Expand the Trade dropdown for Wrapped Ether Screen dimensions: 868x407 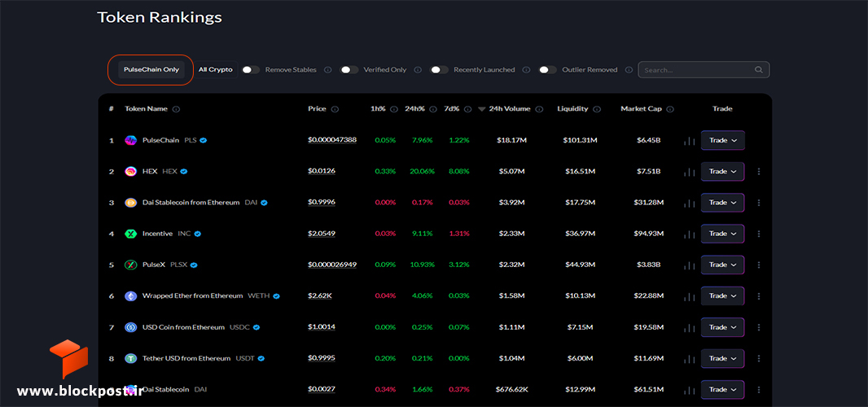click(x=723, y=296)
